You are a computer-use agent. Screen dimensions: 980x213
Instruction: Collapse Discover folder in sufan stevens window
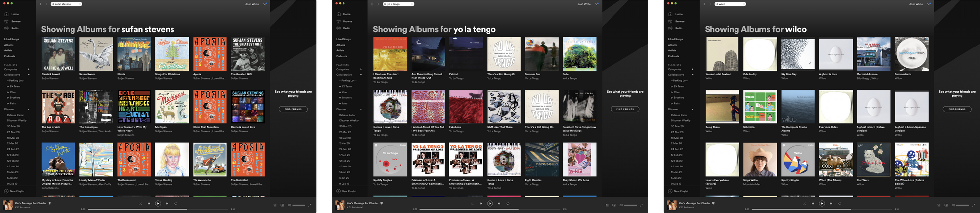(29, 109)
